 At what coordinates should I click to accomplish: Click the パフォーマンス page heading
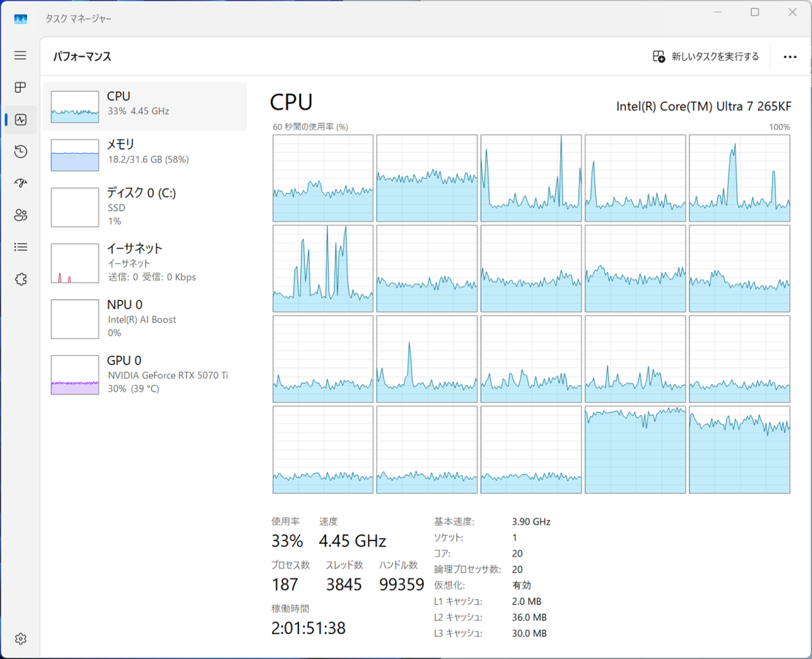83,57
